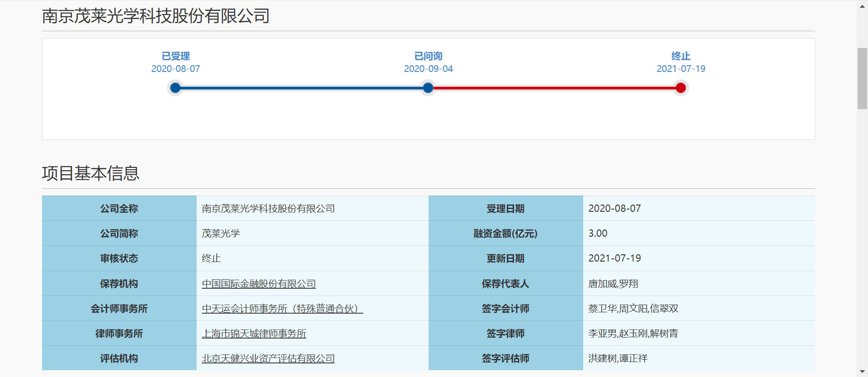Click the 签字评估师 header cell
Viewport: 868px width, 377px height.
pyautogui.click(x=506, y=358)
